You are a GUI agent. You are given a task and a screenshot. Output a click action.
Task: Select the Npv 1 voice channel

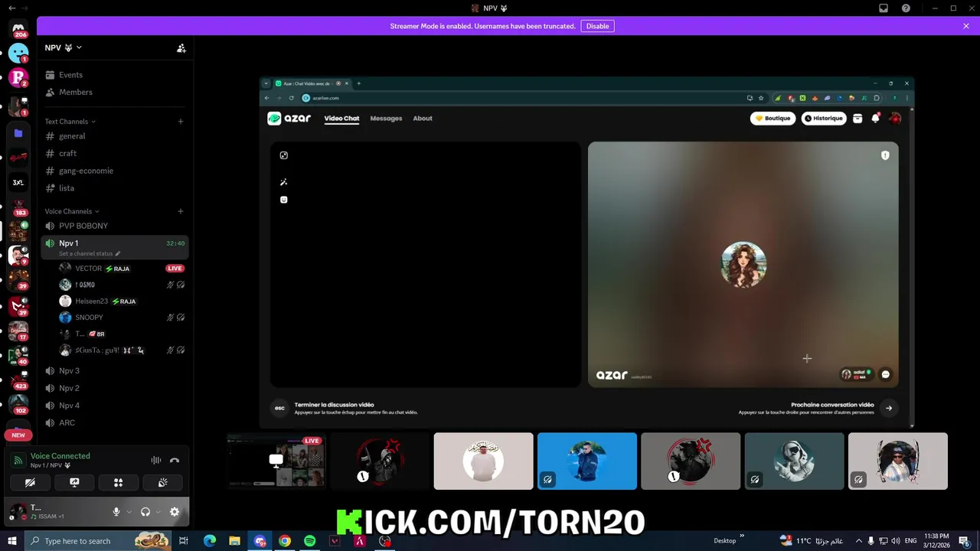click(x=115, y=247)
